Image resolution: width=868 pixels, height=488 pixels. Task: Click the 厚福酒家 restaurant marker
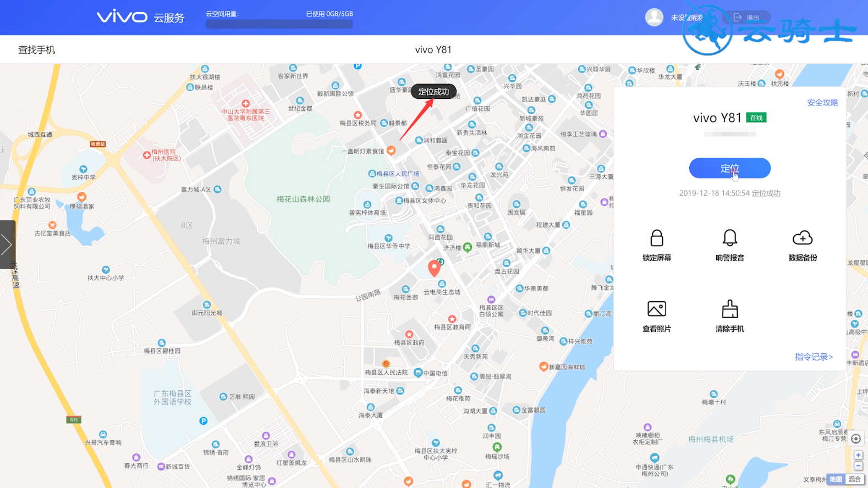(x=82, y=196)
